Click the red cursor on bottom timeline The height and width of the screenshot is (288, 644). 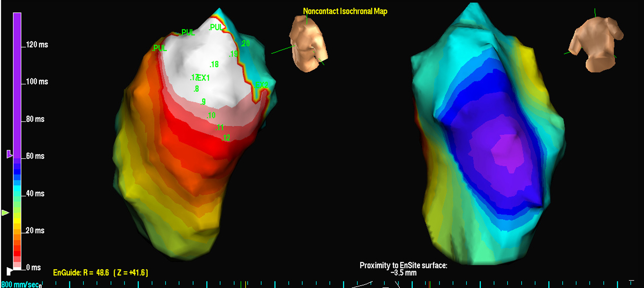click(x=429, y=284)
